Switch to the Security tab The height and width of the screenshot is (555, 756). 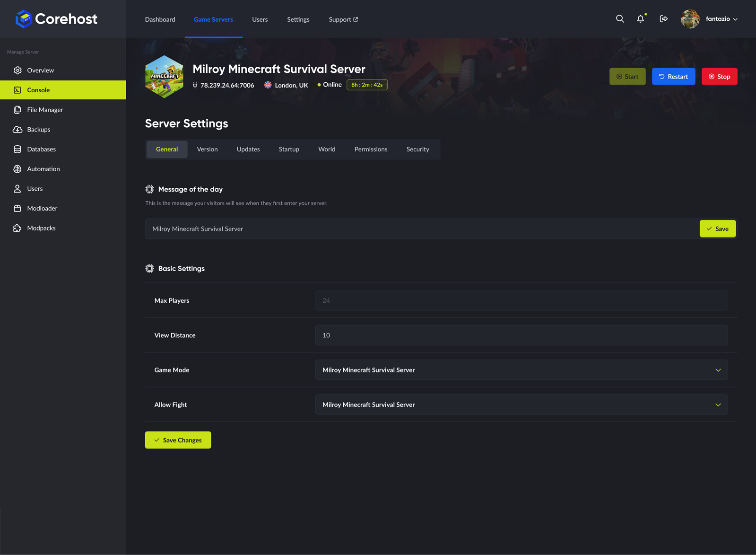[x=418, y=149]
